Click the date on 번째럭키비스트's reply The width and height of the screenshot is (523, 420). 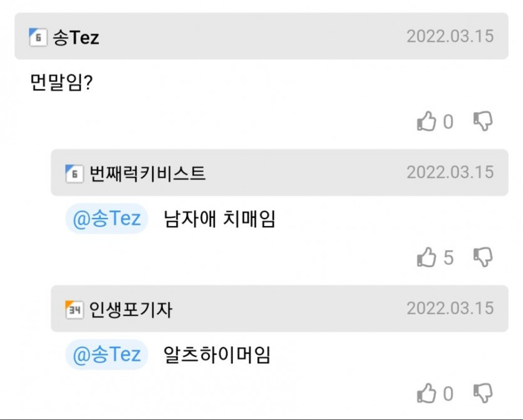[450, 172]
